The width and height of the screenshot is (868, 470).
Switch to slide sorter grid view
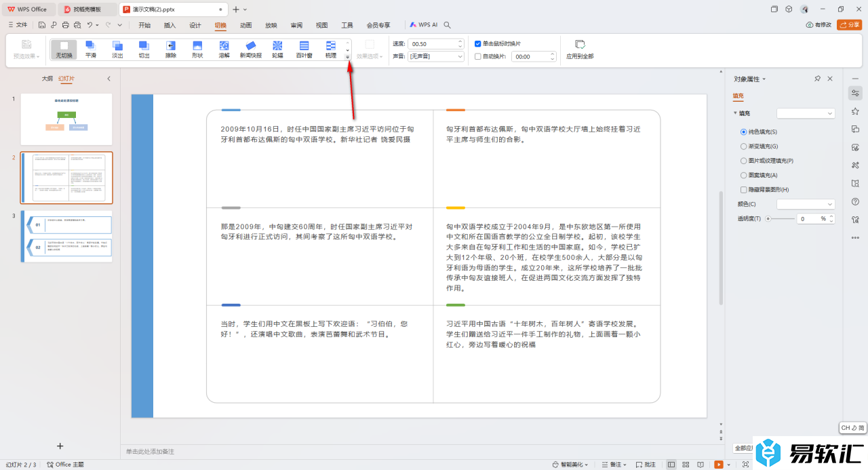pos(684,465)
